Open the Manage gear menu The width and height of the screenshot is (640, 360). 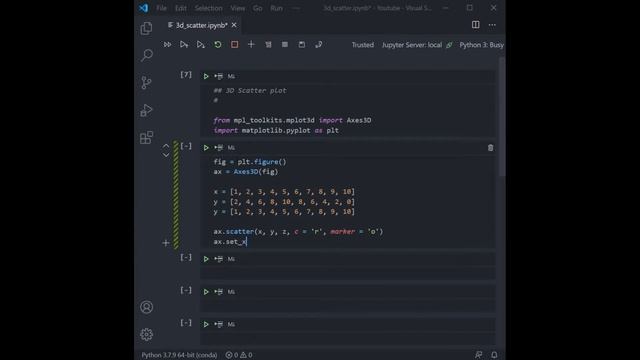point(147,335)
